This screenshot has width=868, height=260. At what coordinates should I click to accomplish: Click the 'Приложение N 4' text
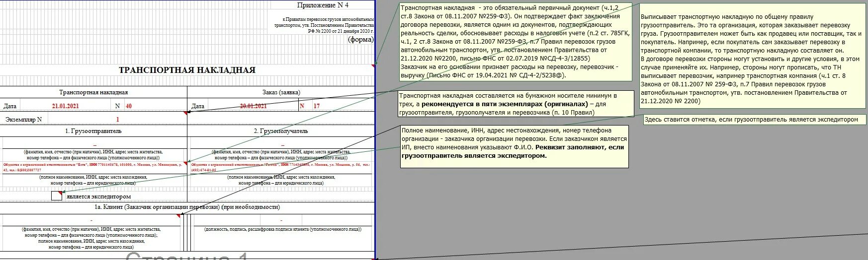pyautogui.click(x=323, y=5)
